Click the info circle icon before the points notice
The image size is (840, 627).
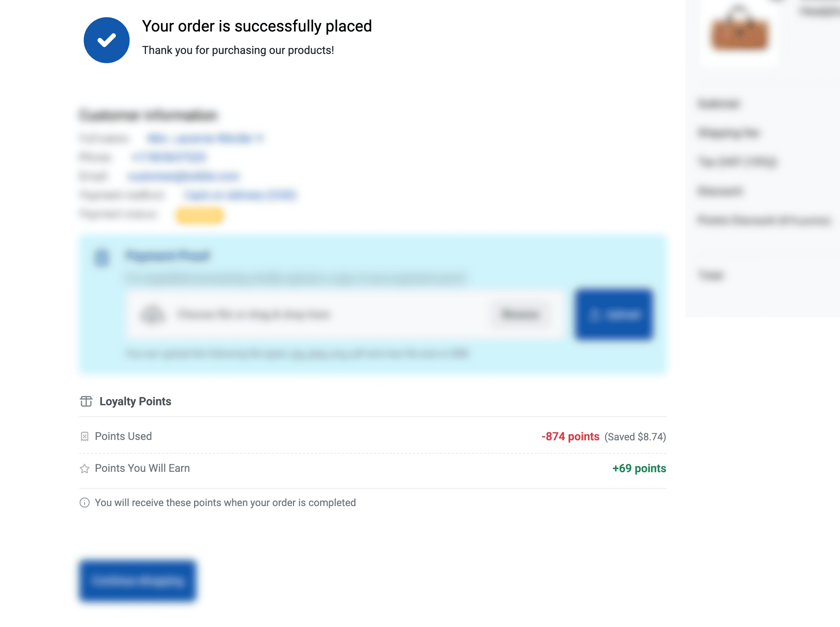[84, 503]
